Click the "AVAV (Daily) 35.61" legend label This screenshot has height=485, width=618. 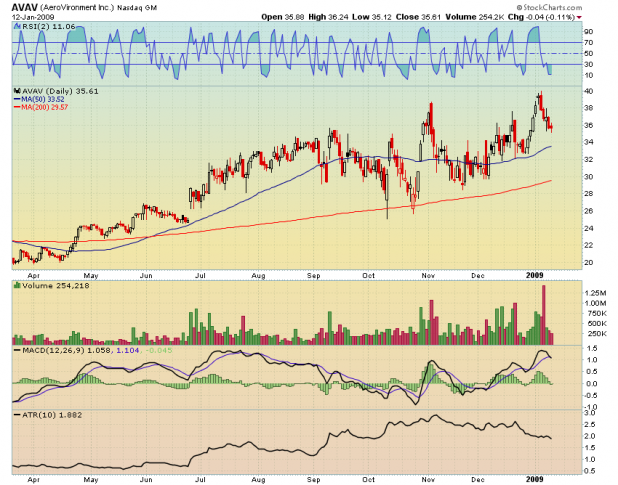pyautogui.click(x=60, y=91)
